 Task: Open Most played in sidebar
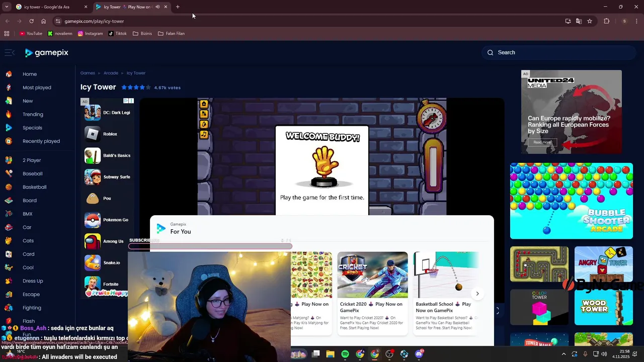coord(37,87)
